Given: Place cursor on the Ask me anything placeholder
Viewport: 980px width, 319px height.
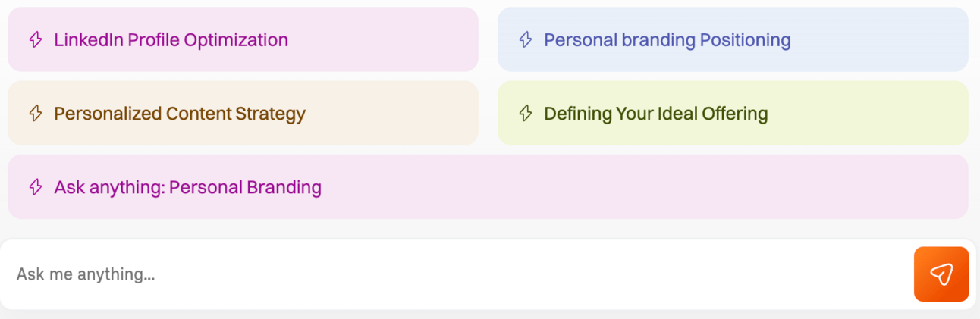Looking at the screenshot, I should pos(86,274).
